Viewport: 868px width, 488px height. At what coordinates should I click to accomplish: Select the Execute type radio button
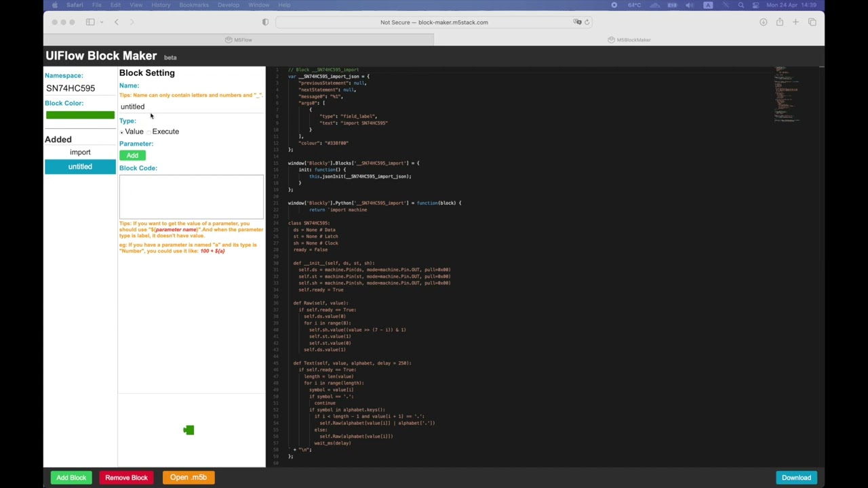coord(149,131)
